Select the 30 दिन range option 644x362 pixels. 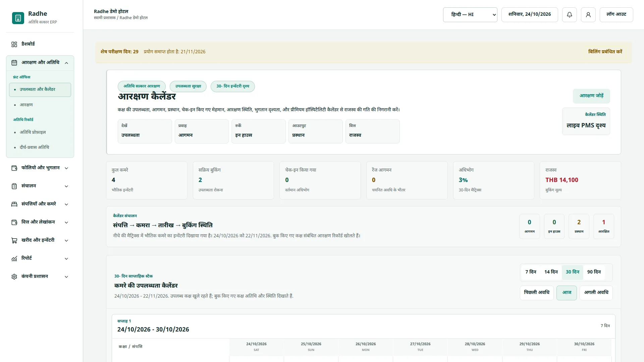(x=573, y=272)
